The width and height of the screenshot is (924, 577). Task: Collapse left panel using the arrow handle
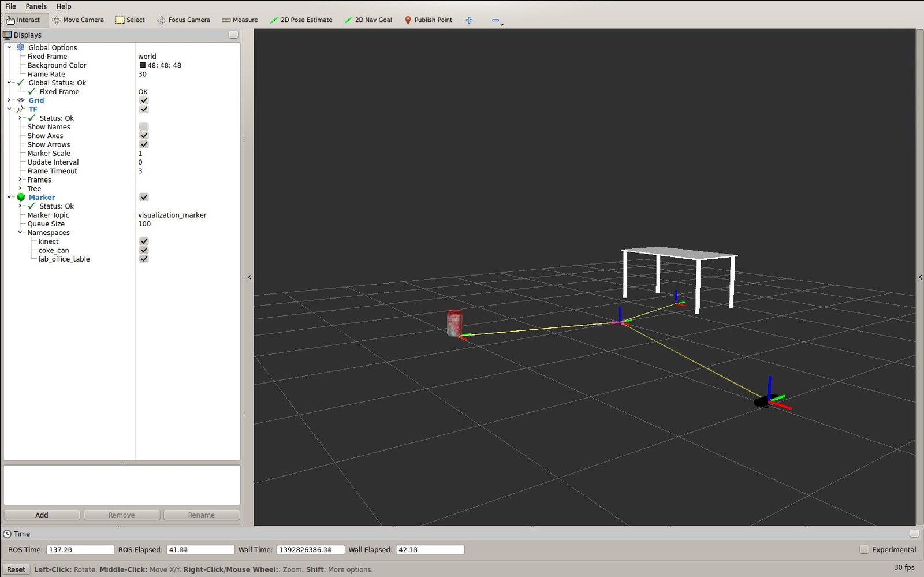(249, 277)
